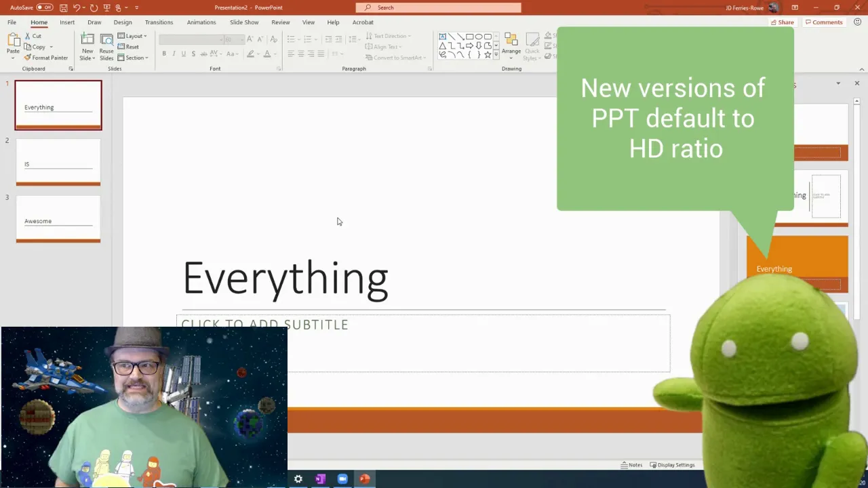Viewport: 868px width, 488px height.
Task: Toggle the AutoSave switch
Action: (x=45, y=7)
